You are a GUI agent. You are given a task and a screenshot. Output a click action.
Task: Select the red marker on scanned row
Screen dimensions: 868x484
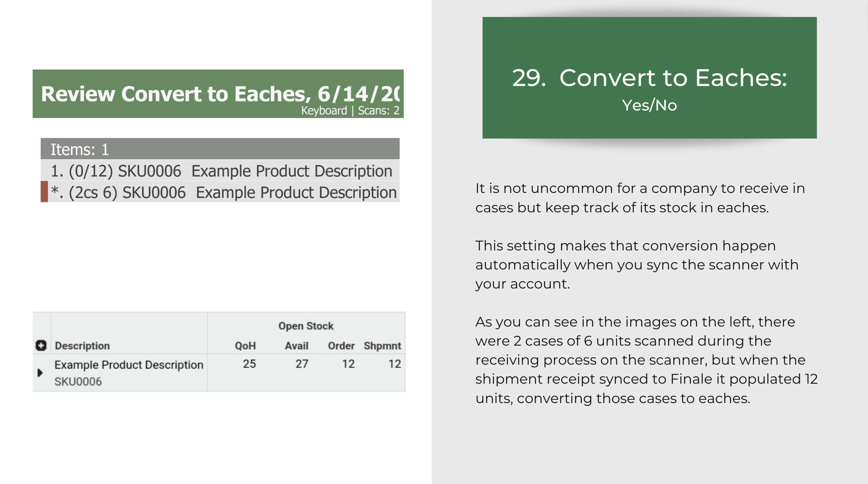click(x=44, y=191)
